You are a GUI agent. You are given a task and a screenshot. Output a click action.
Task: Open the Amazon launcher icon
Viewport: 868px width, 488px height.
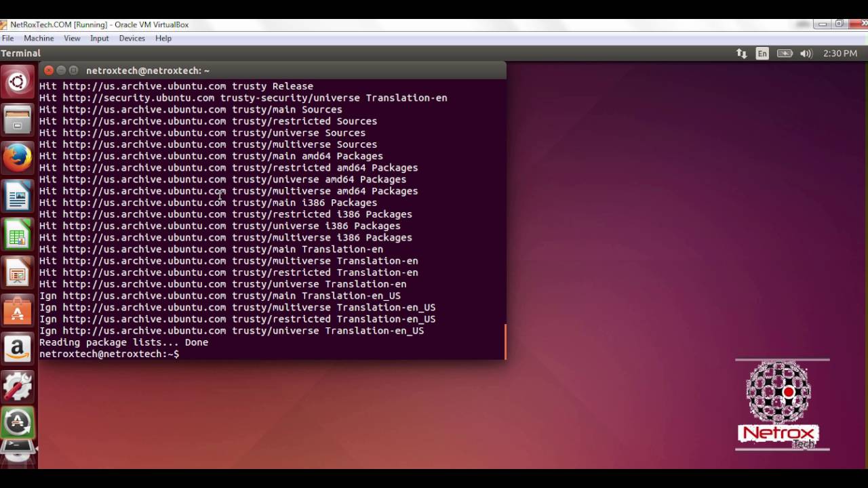click(x=18, y=349)
